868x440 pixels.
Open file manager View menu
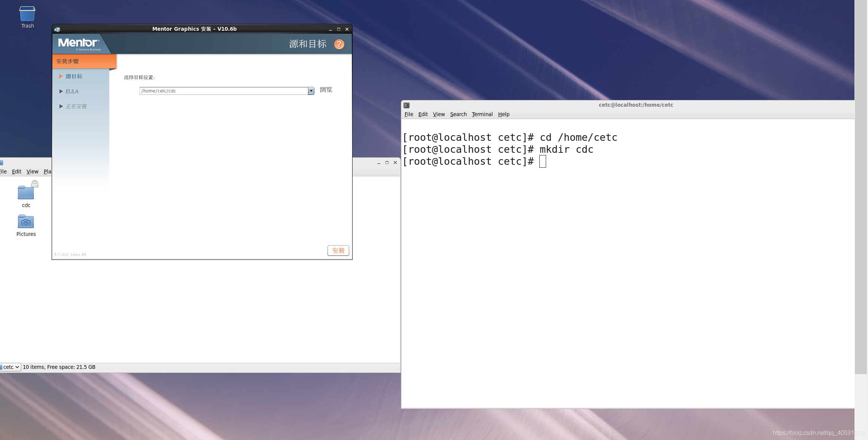pos(32,172)
